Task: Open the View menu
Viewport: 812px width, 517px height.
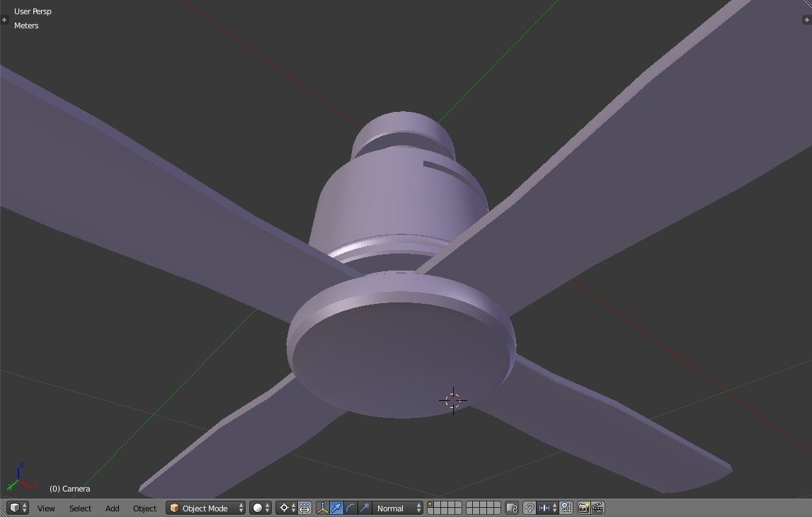Action: 45,509
